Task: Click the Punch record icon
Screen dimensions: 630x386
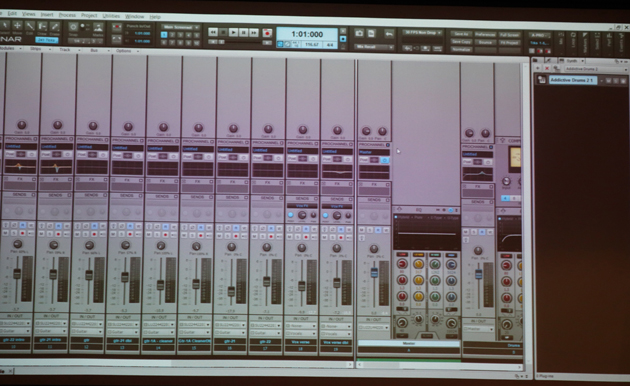Action: [117, 27]
